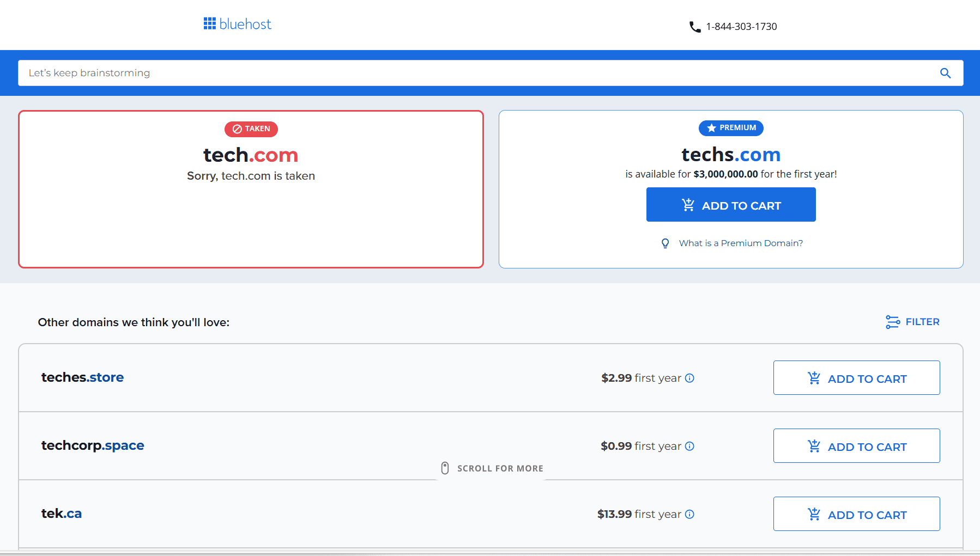Click the TAKEN badge on tech.com card
The image size is (980, 556).
[251, 129]
